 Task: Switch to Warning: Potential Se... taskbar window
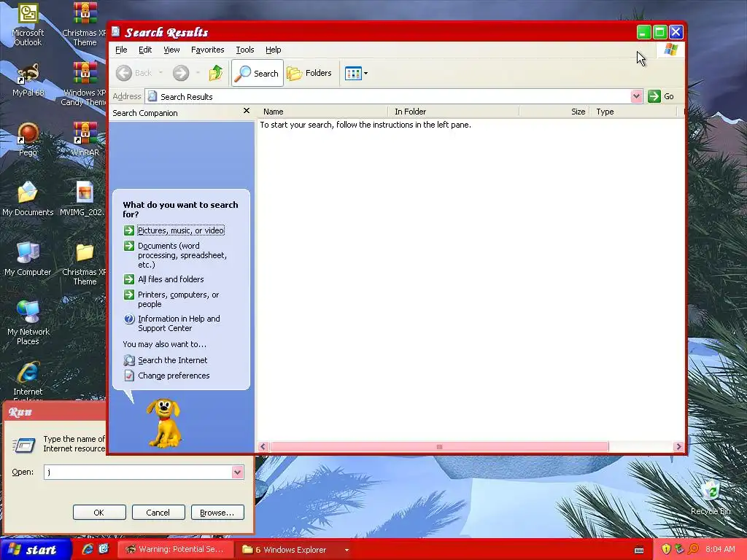click(x=175, y=550)
